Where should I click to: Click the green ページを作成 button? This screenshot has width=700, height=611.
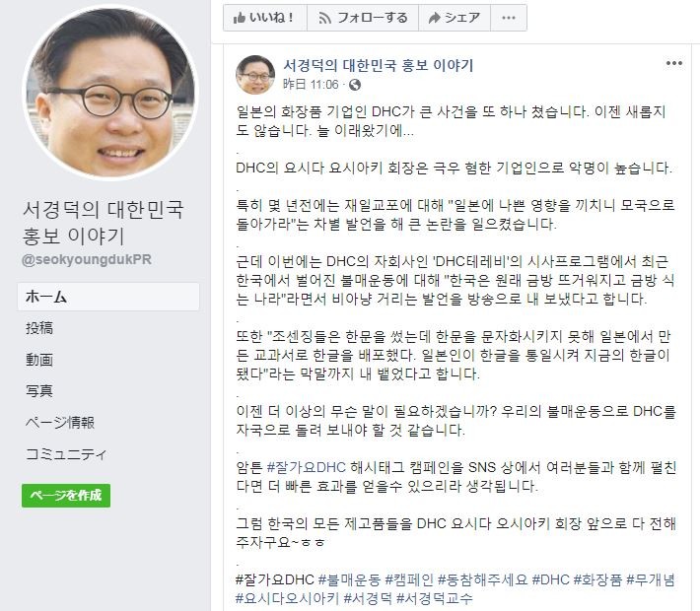[x=66, y=496]
